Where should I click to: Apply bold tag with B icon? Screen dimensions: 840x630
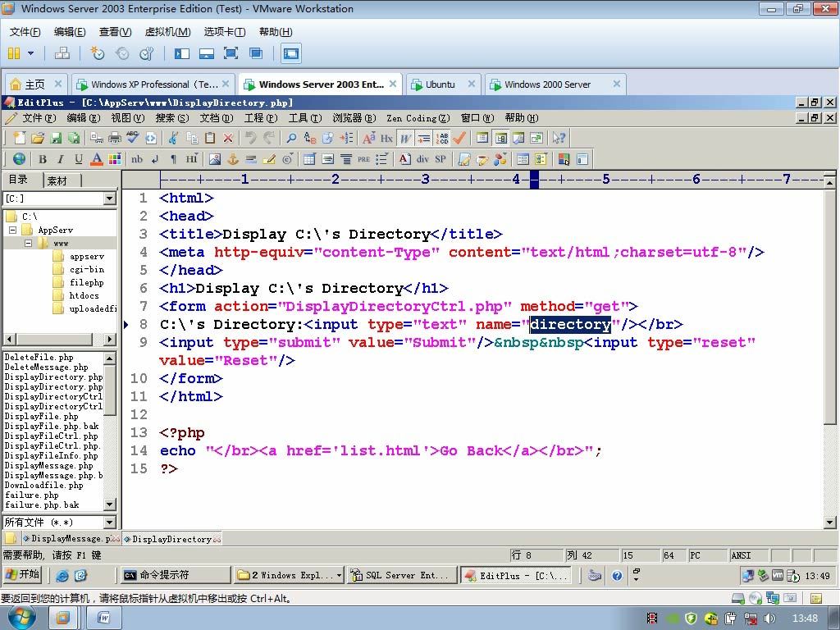tap(43, 159)
